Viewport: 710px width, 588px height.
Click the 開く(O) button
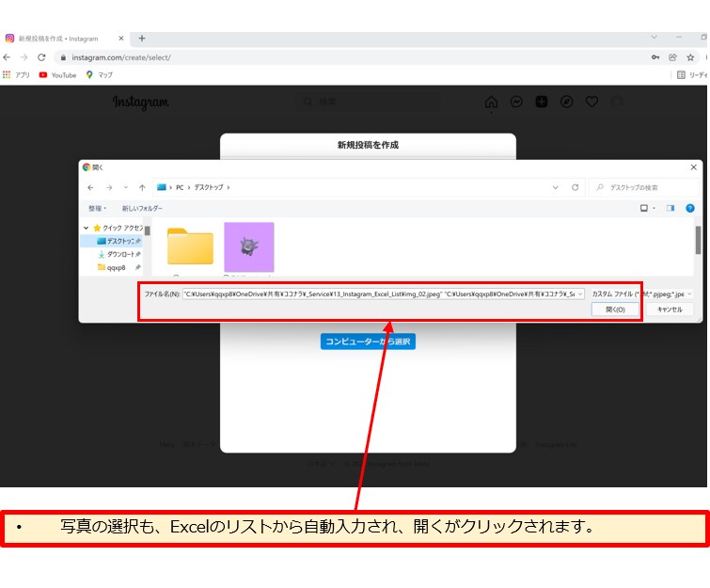(x=615, y=310)
